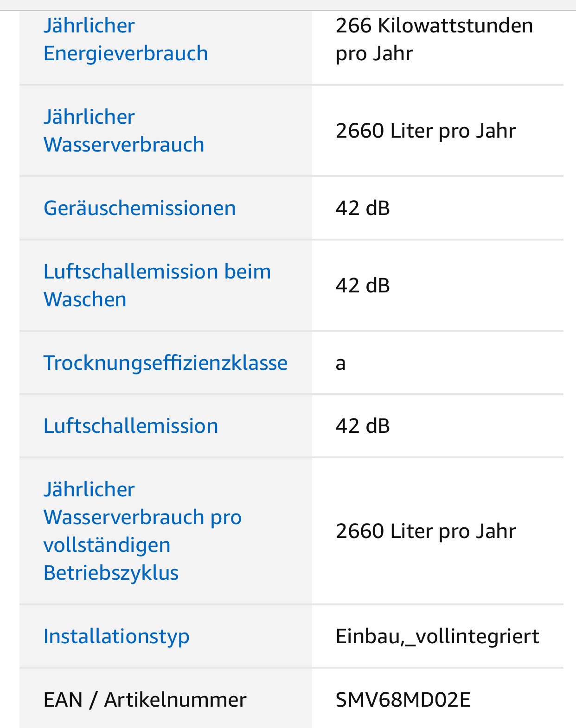Click the first 2660 Liter pro Jahr value
The height and width of the screenshot is (728, 576).
pyautogui.click(x=426, y=131)
